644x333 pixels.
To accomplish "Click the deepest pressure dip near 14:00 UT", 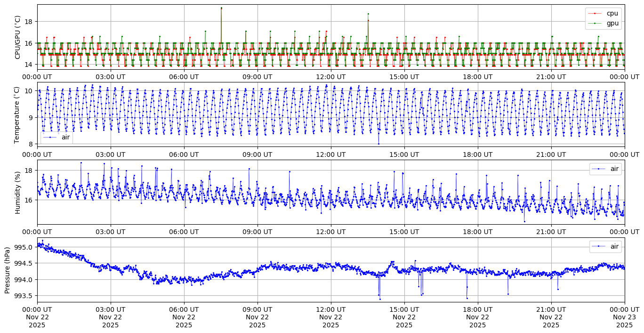I will point(380,299).
